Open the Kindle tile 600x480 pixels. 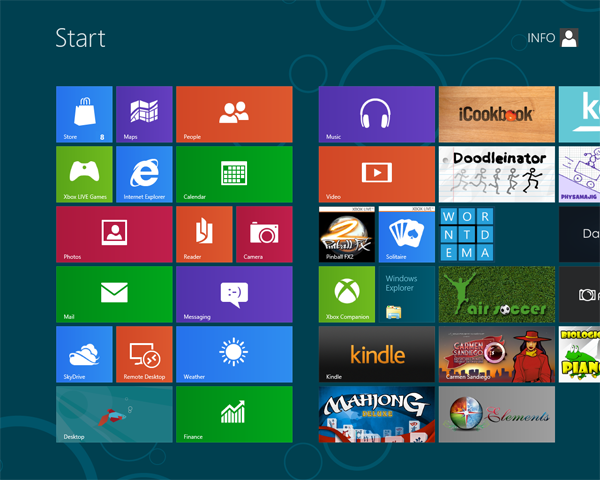pos(377,354)
